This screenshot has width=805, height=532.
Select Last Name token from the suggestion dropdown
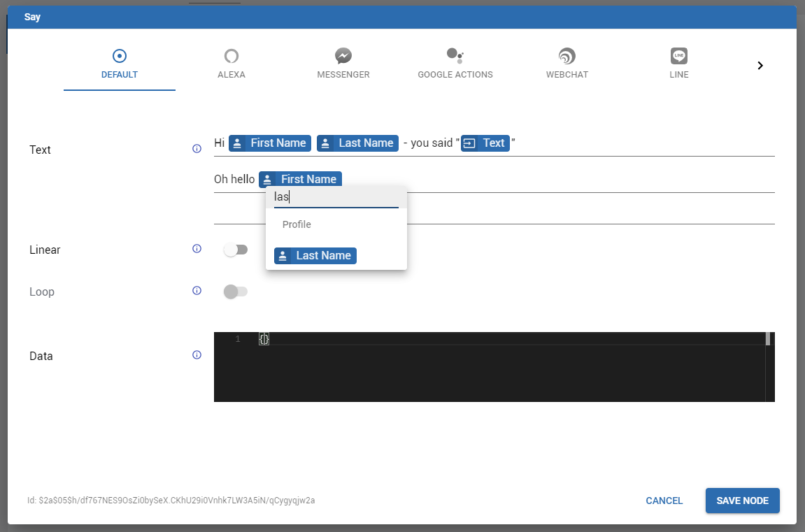tap(315, 256)
